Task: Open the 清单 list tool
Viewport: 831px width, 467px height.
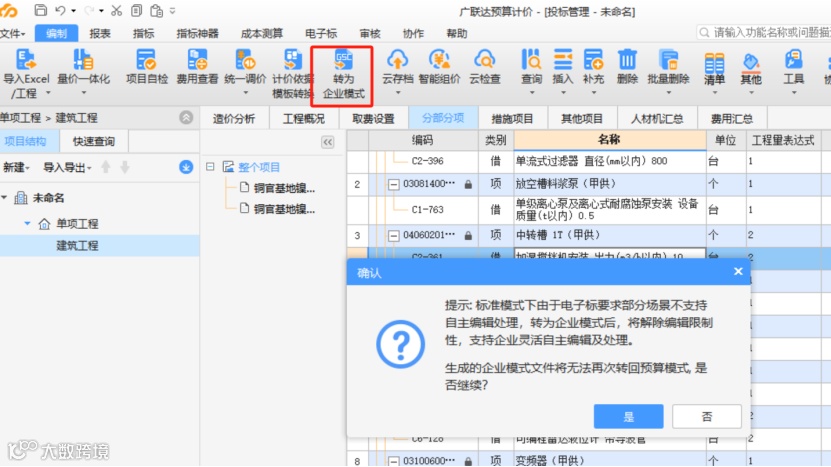Action: 714,73
